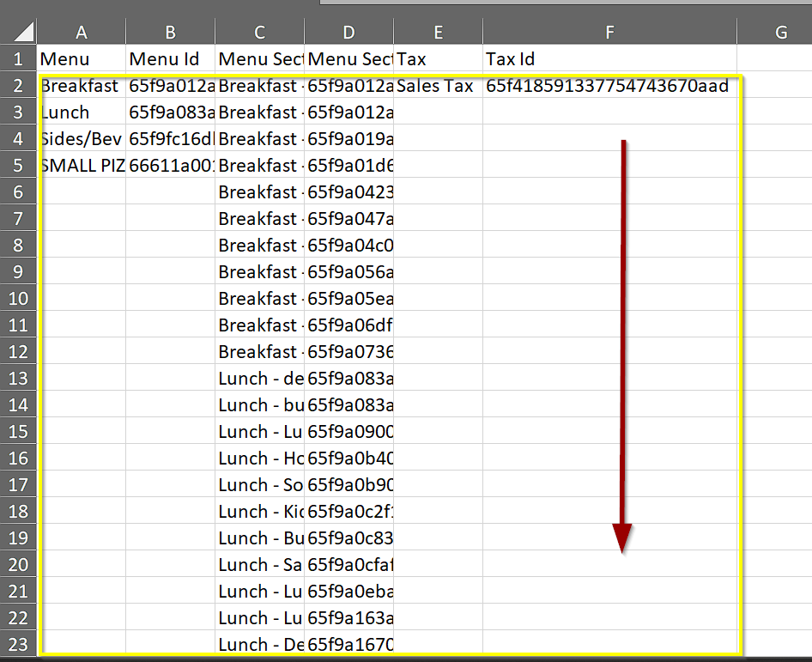Select column G header
Viewport: 812px width, 662px height.
coord(780,32)
